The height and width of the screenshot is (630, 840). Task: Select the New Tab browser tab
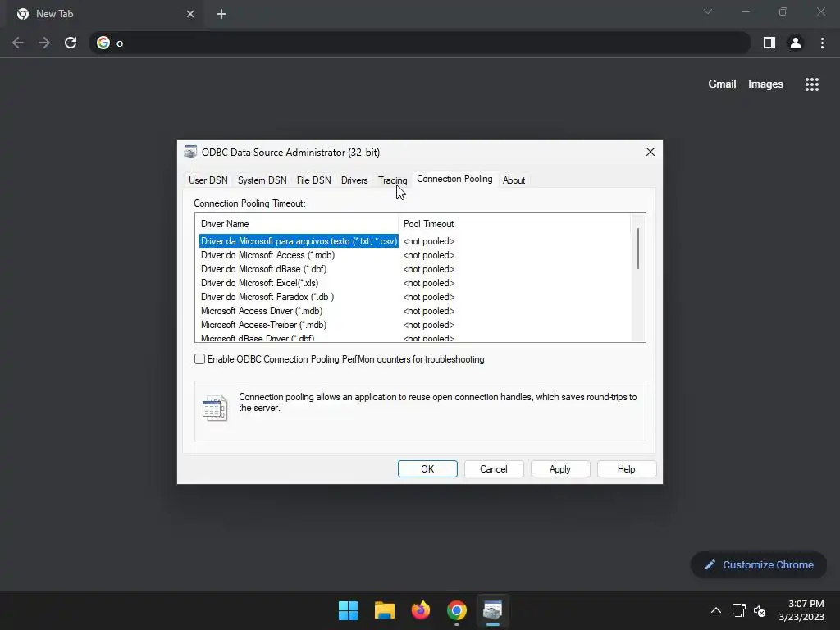click(106, 14)
